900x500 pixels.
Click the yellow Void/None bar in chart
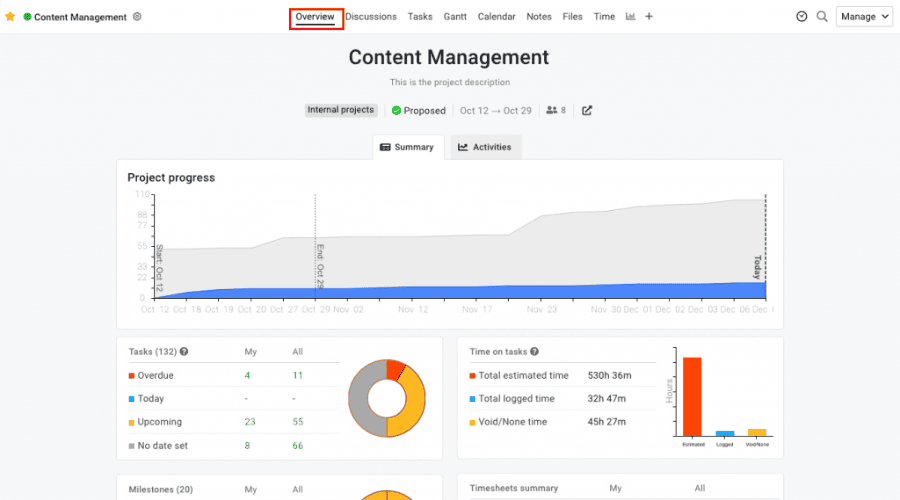757,432
